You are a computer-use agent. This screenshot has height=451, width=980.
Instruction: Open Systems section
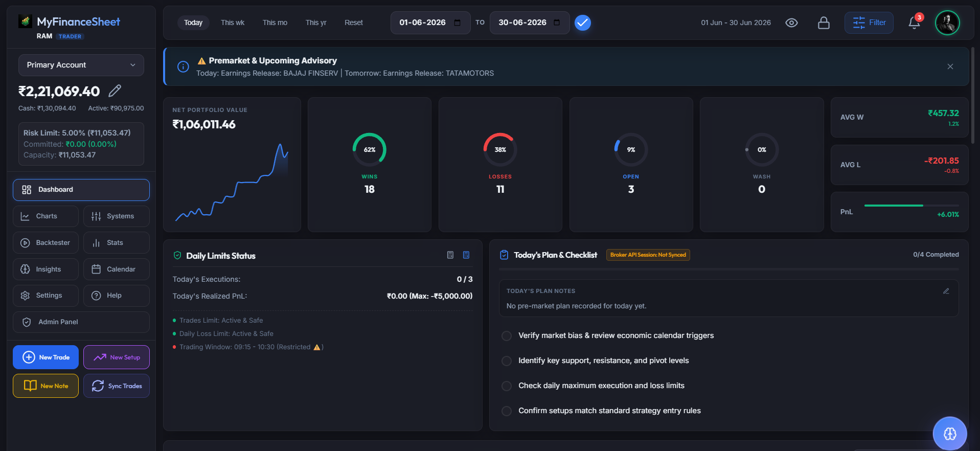(117, 216)
